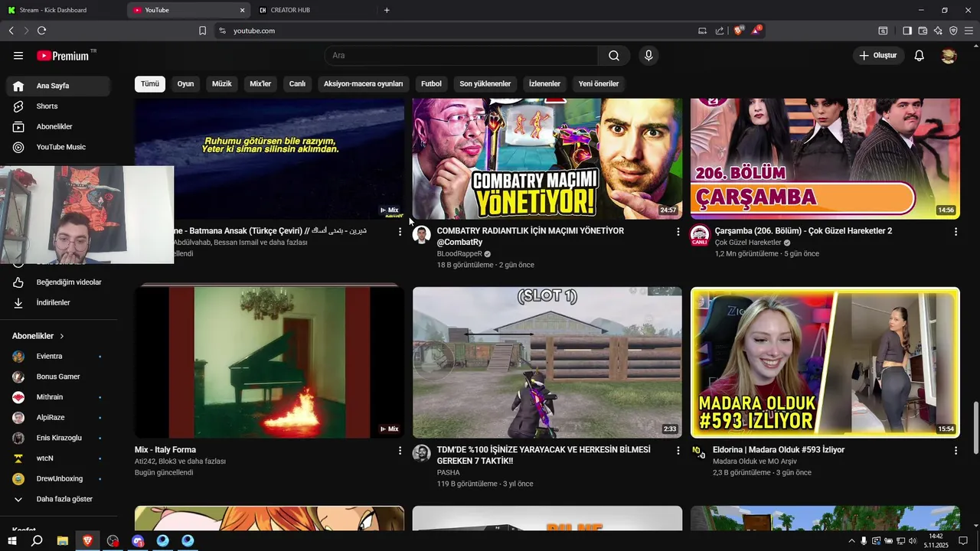Screen dimensions: 980x551
Task: Click the Brave Shields lion icon
Action: point(738,31)
